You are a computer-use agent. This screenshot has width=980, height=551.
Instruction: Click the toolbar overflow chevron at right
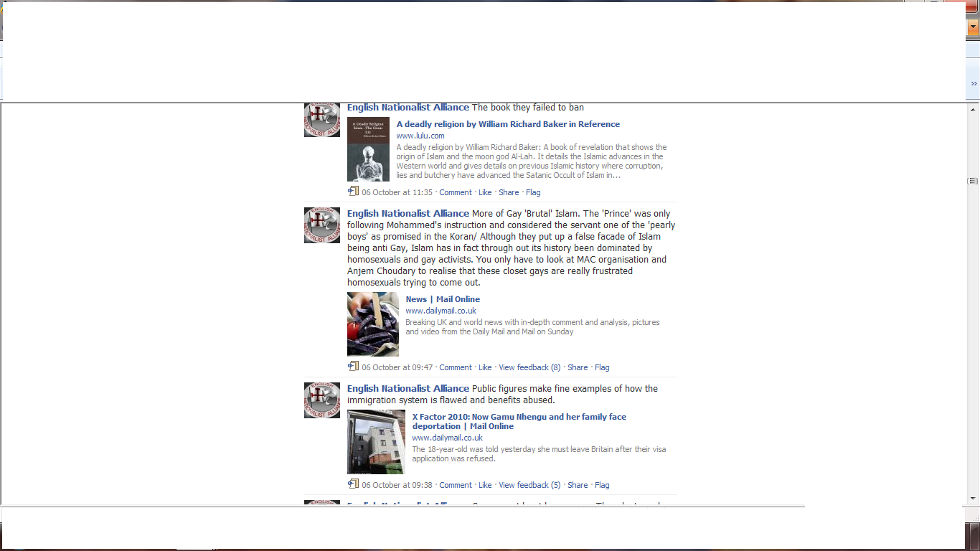(x=974, y=84)
